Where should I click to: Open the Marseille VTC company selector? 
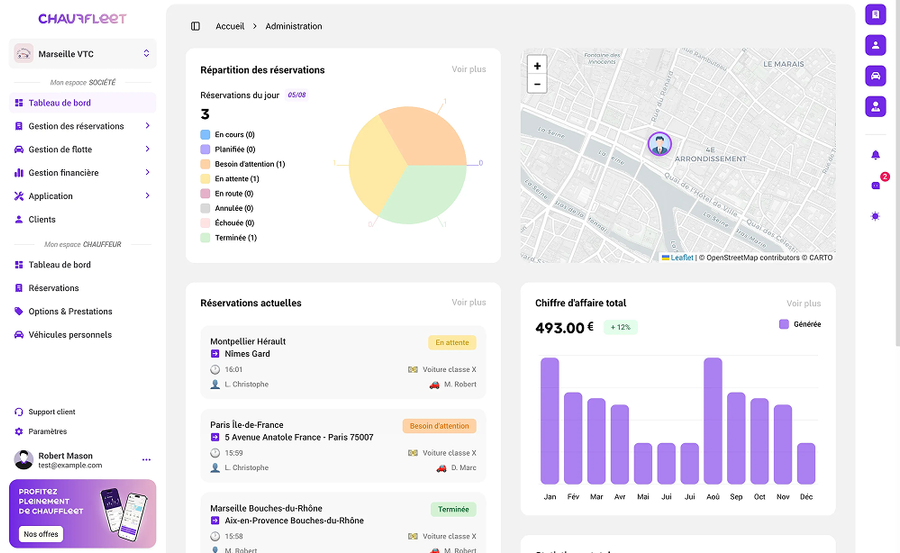(83, 53)
